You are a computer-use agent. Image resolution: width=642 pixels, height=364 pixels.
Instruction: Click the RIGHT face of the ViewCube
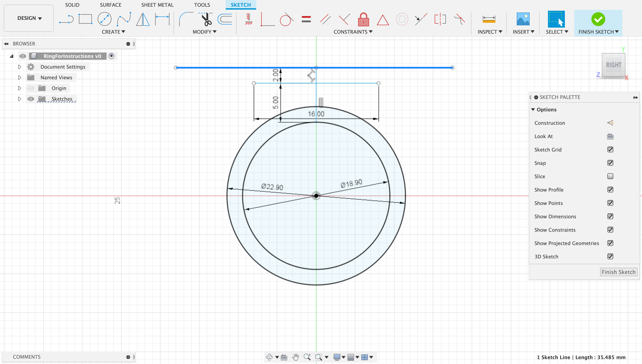(613, 65)
